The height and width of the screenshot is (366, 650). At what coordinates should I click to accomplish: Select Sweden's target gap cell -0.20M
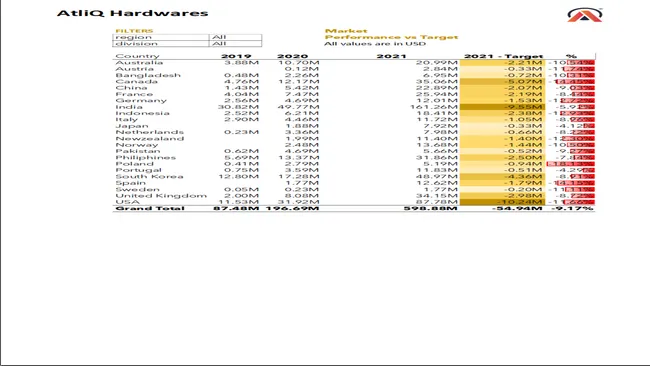point(502,189)
